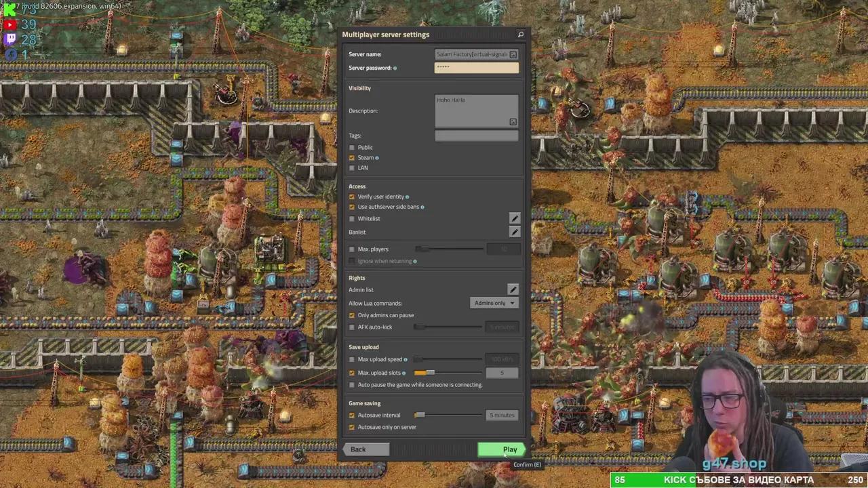Edit the Whitelist with pencil icon
This screenshot has height=488, width=868.
pyautogui.click(x=515, y=218)
